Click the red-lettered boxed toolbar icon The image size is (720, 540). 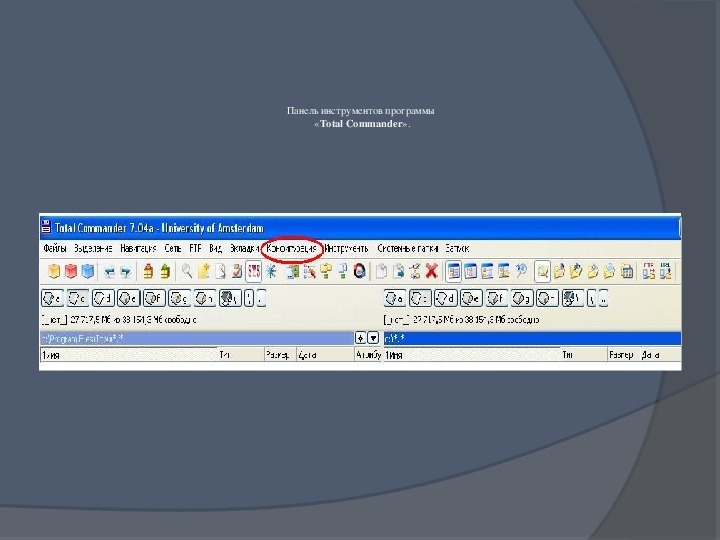coord(253,271)
